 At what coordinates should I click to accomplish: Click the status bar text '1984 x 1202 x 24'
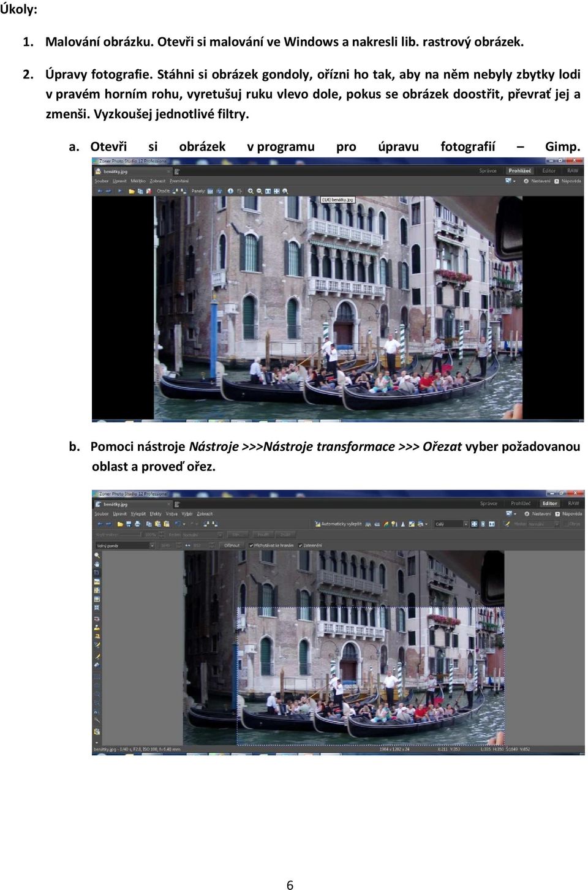[395, 749]
